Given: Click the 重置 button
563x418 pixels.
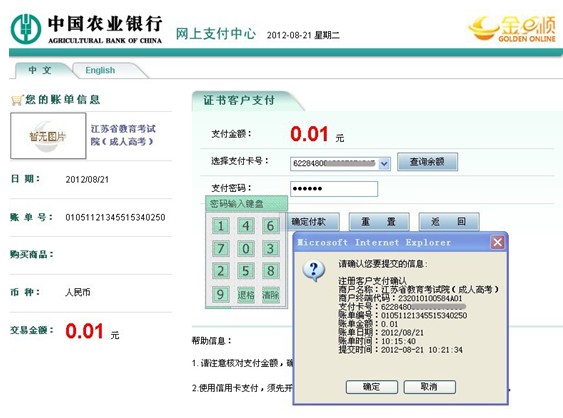Looking at the screenshot, I should (379, 222).
